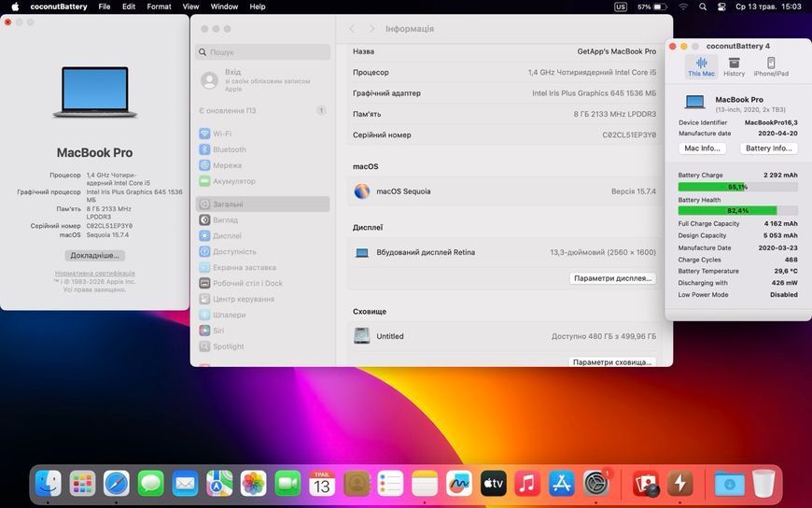Open Trash in the Dock
812x508 pixels.
[x=763, y=484]
